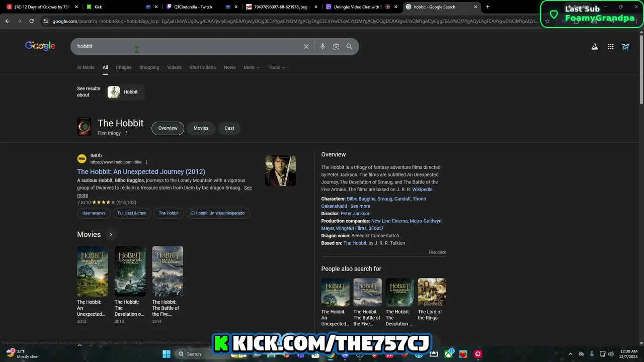Switch to the Videos tab
This screenshot has height=362, width=644.
tap(174, 67)
